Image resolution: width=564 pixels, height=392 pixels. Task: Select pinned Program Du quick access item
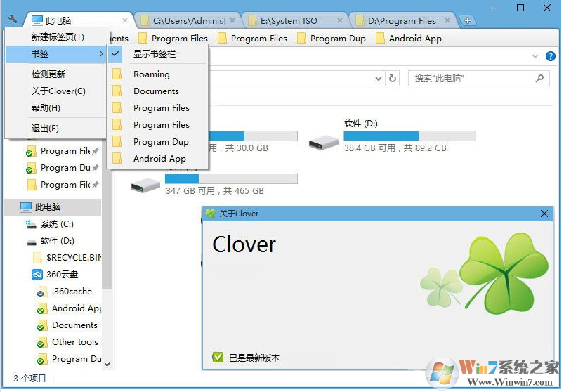[62, 168]
